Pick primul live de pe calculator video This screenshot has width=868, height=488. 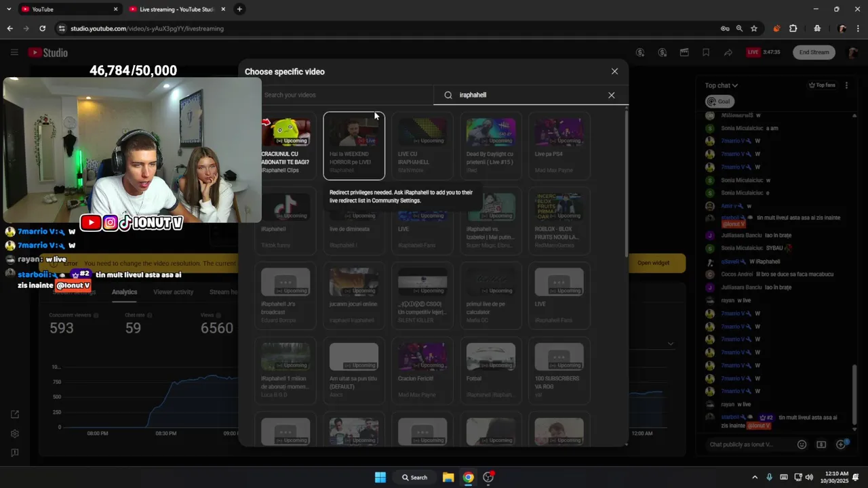tap(491, 296)
